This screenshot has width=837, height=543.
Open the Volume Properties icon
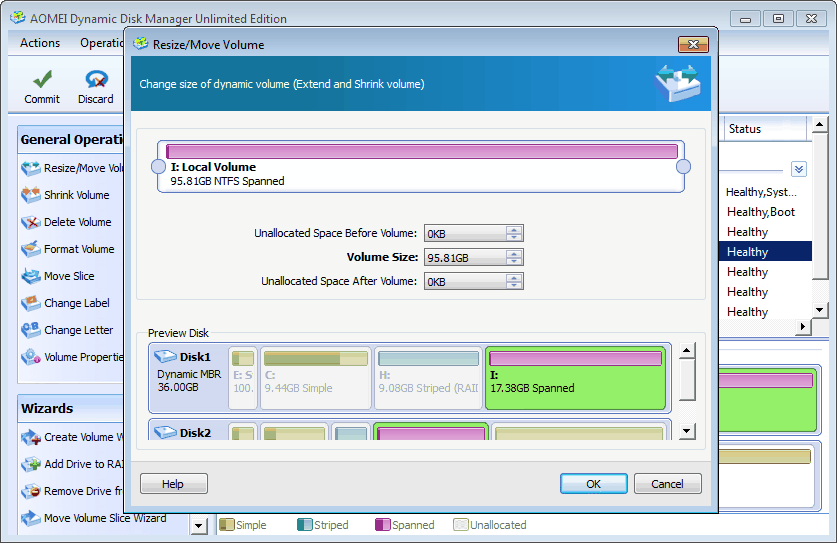tap(30, 357)
